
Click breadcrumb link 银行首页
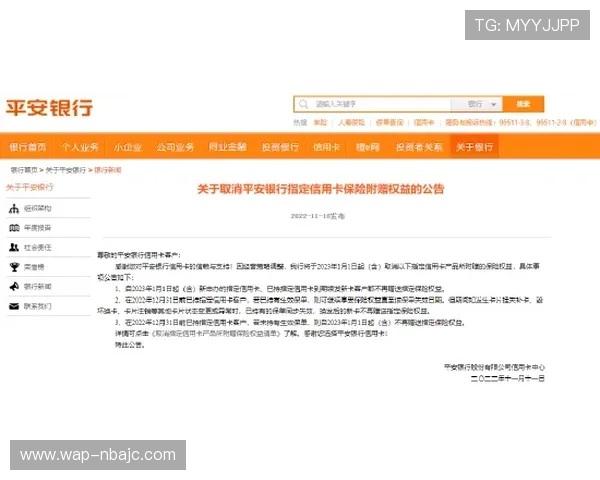(x=24, y=170)
